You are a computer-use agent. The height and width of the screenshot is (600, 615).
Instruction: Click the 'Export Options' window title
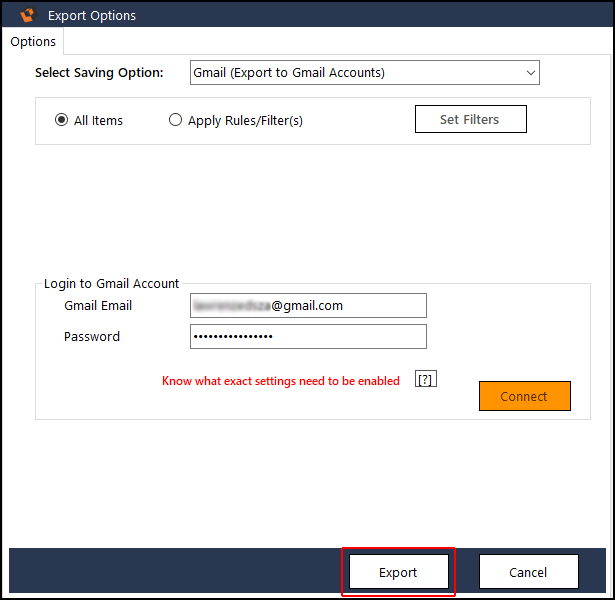[x=92, y=16]
